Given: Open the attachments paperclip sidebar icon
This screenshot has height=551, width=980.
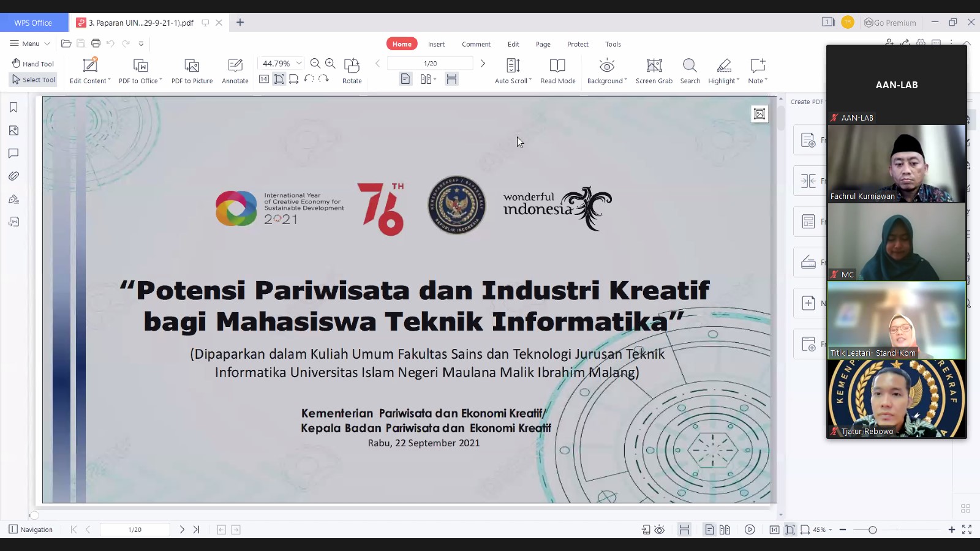Looking at the screenshot, I should point(13,176).
